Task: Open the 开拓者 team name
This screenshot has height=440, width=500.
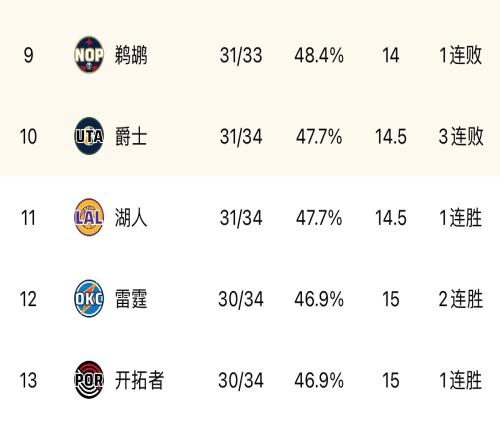Action: (139, 380)
